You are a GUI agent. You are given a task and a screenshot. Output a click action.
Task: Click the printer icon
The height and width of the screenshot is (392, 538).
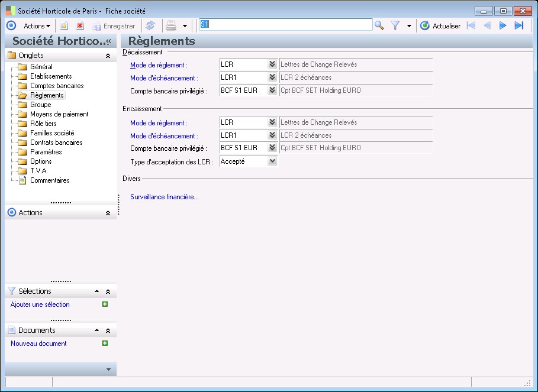pos(171,25)
